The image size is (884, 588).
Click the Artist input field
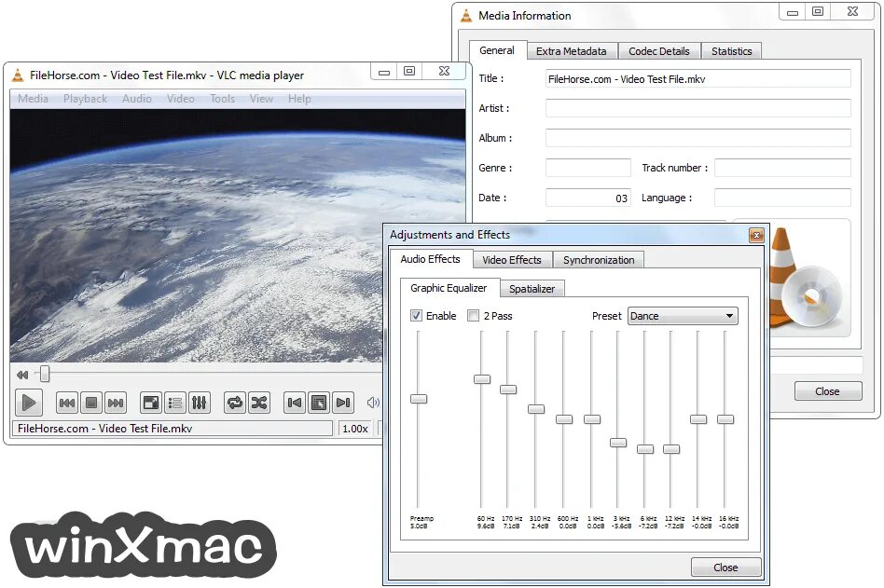[x=698, y=108]
